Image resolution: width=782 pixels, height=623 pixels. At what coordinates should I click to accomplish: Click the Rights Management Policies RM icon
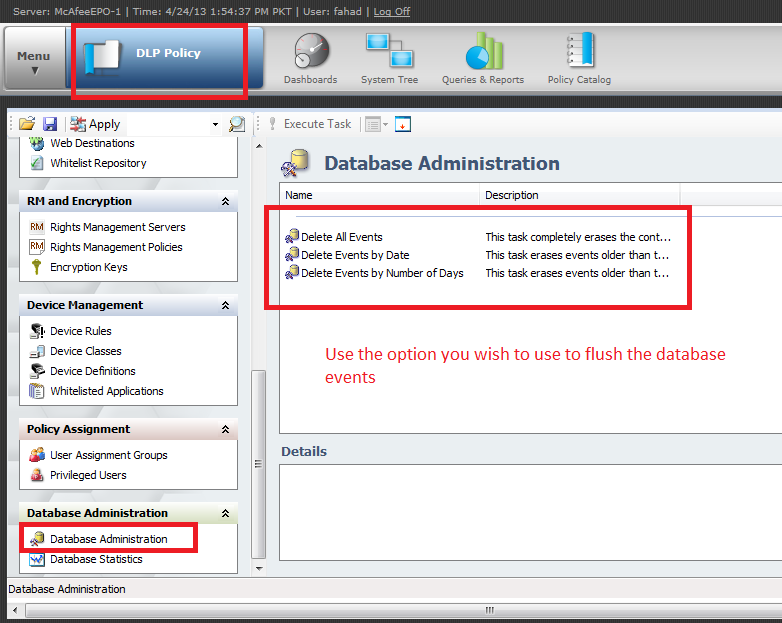37,246
